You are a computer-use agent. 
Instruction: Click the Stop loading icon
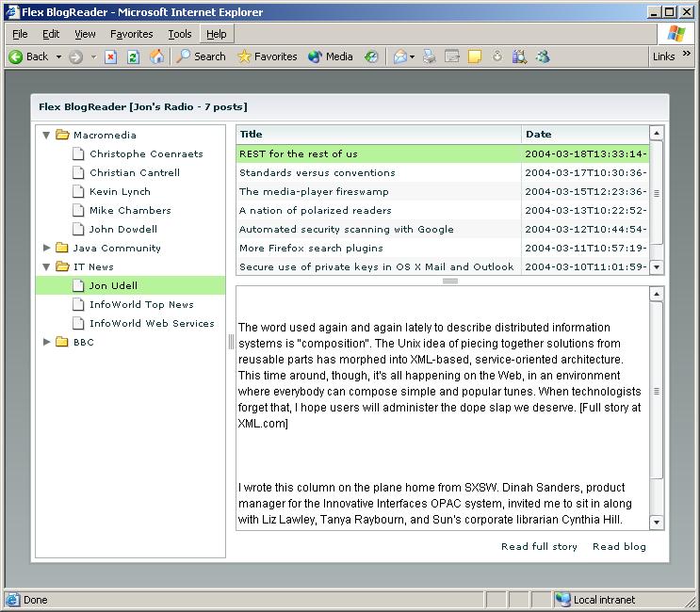(111, 56)
